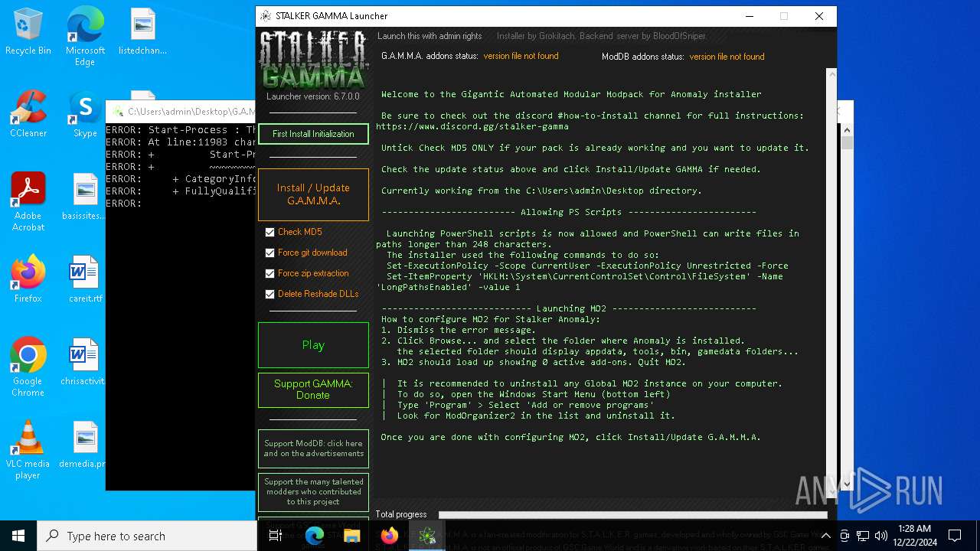
Task: Click 'version file not found' G.A.M.M.A. status
Action: [x=521, y=56]
